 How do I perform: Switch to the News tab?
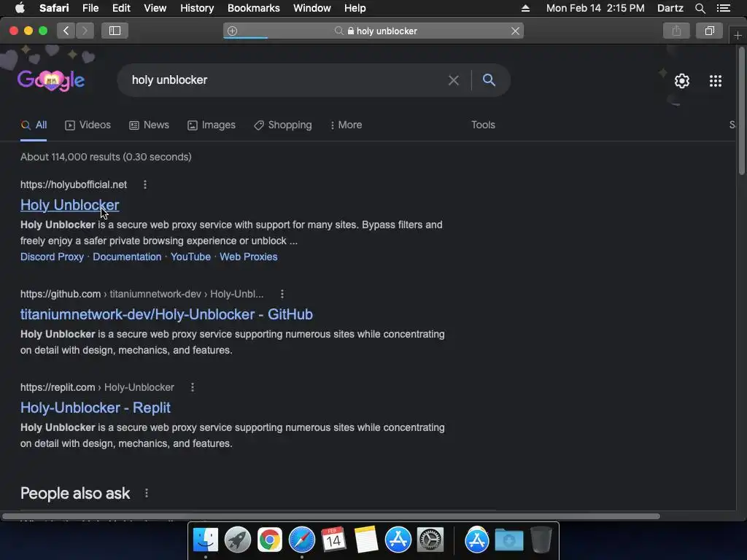(x=149, y=125)
